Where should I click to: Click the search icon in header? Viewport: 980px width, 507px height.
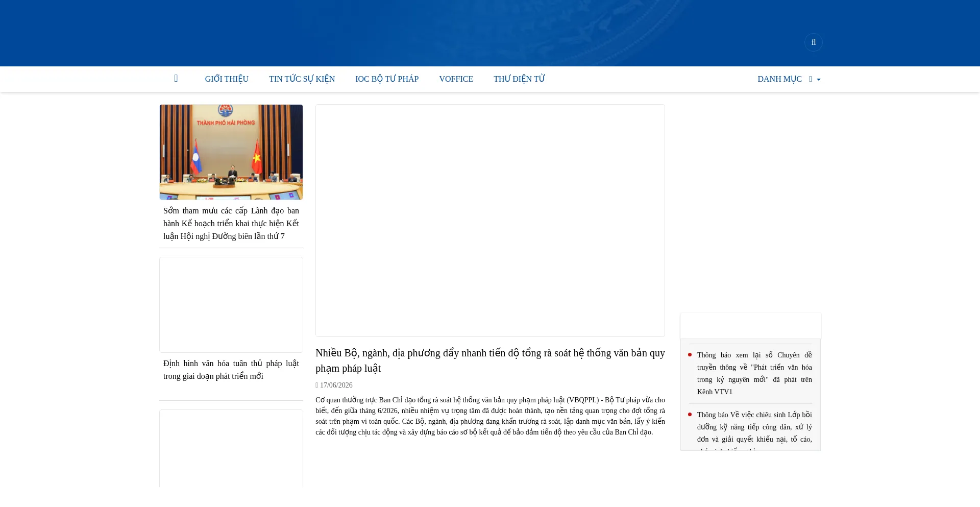pos(814,42)
